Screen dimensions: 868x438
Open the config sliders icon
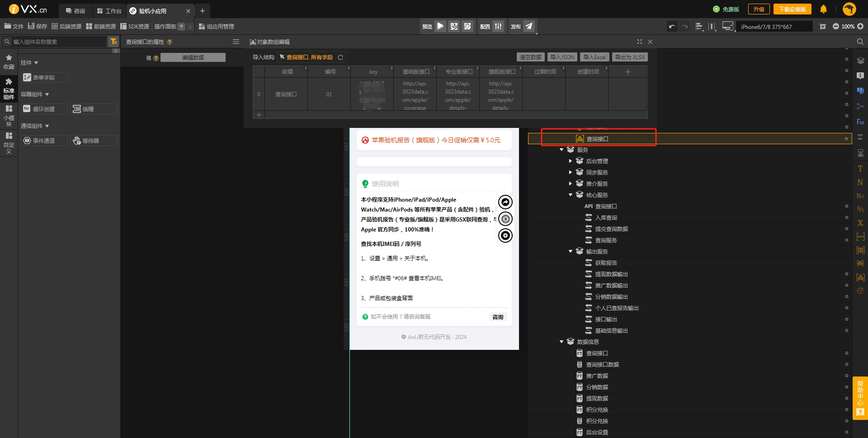(498, 26)
